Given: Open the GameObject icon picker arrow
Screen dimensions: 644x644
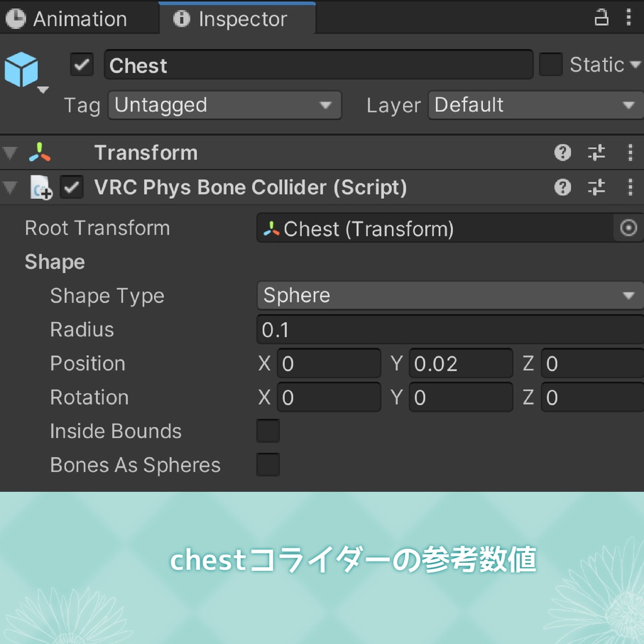Looking at the screenshot, I should (43, 89).
